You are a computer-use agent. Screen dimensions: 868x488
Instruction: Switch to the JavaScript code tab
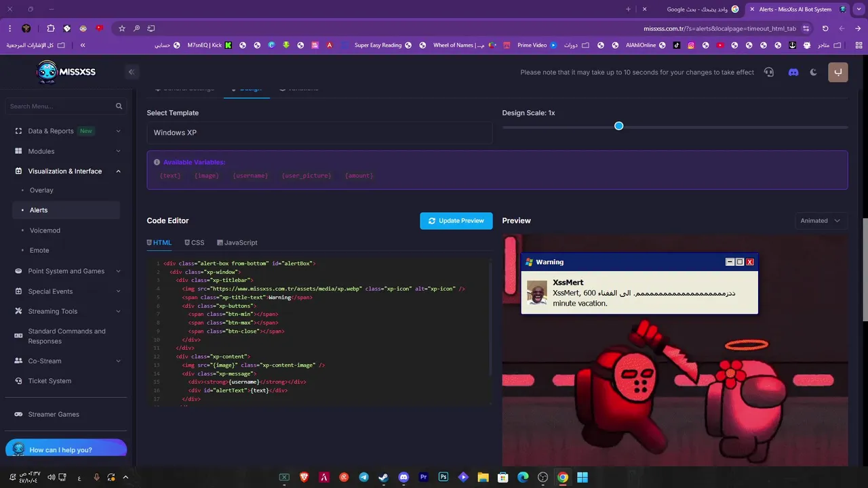[237, 243]
